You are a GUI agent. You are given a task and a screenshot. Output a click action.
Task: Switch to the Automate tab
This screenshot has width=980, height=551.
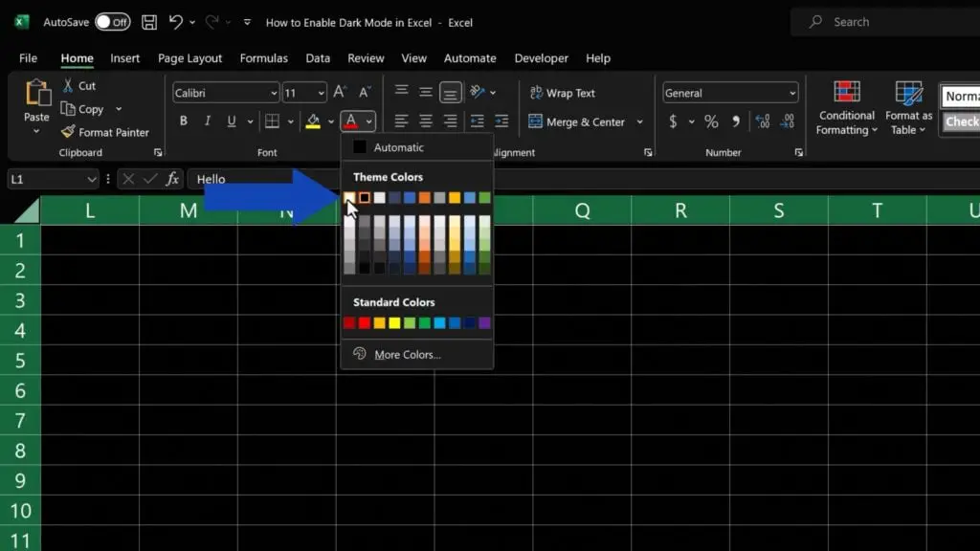coord(470,58)
